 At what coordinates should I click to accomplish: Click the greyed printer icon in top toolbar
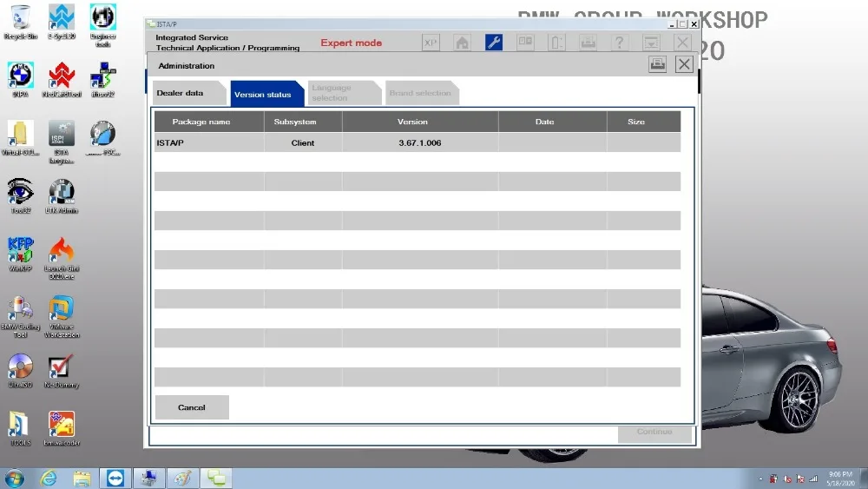(x=588, y=43)
